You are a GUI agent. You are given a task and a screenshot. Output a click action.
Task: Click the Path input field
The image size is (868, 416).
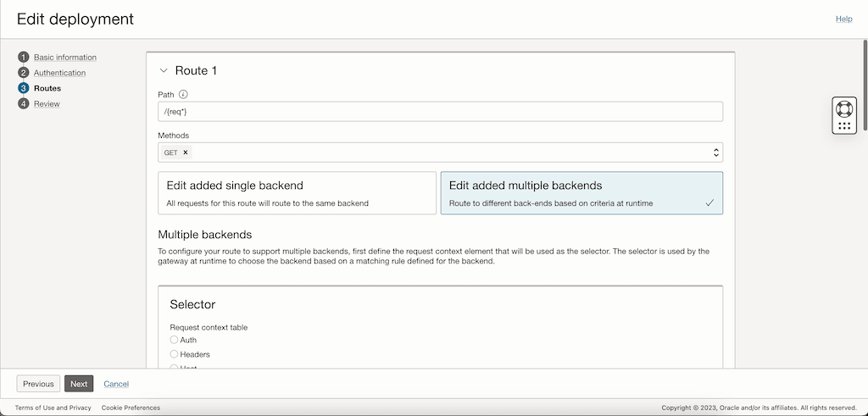[440, 112]
